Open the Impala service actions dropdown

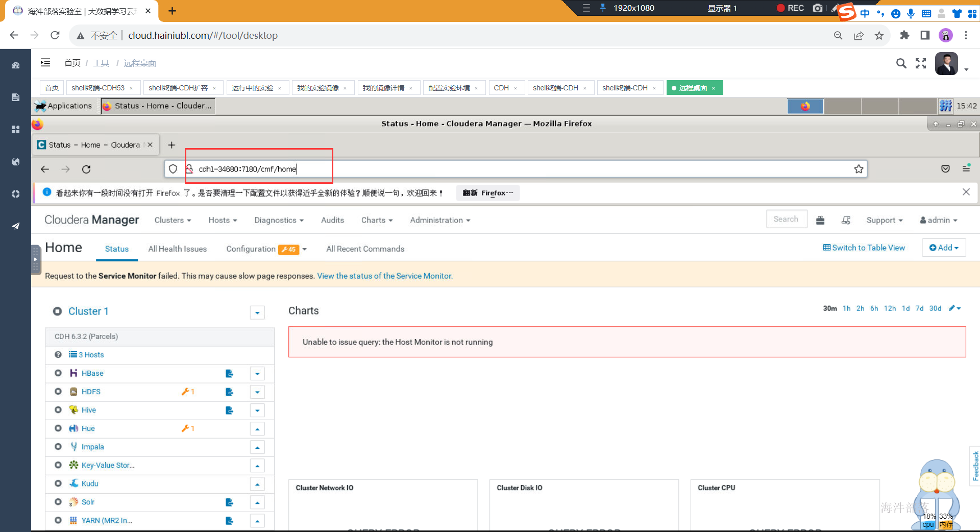tap(257, 447)
